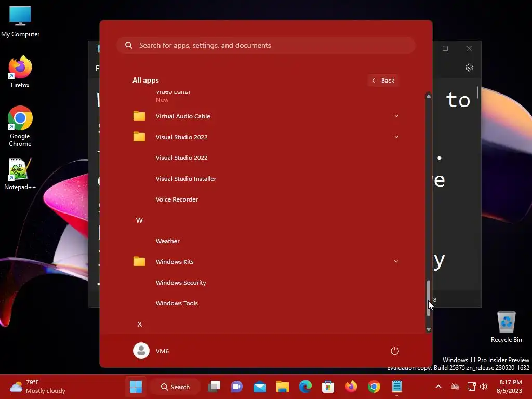
Task: Click the scrollbar down arrow
Action: click(x=429, y=329)
